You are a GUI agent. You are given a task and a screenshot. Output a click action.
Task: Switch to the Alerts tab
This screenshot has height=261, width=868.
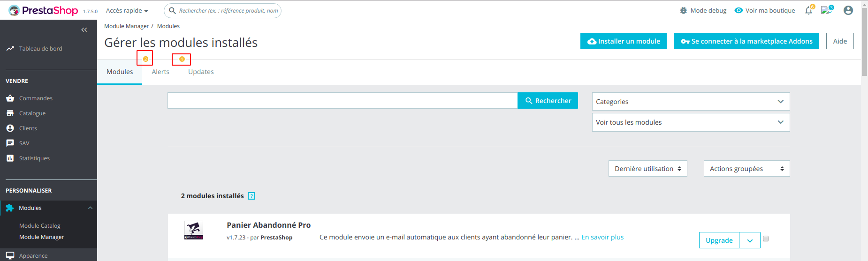(x=160, y=72)
